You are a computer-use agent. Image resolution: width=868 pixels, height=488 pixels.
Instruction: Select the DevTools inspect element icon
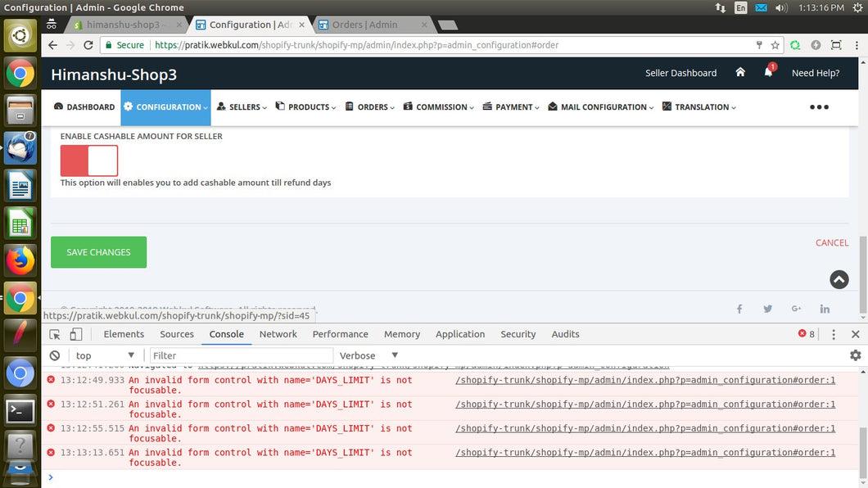click(55, 334)
